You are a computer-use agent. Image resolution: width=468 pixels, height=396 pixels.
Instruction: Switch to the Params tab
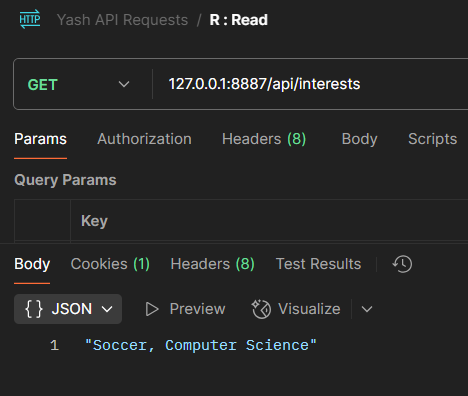(40, 139)
